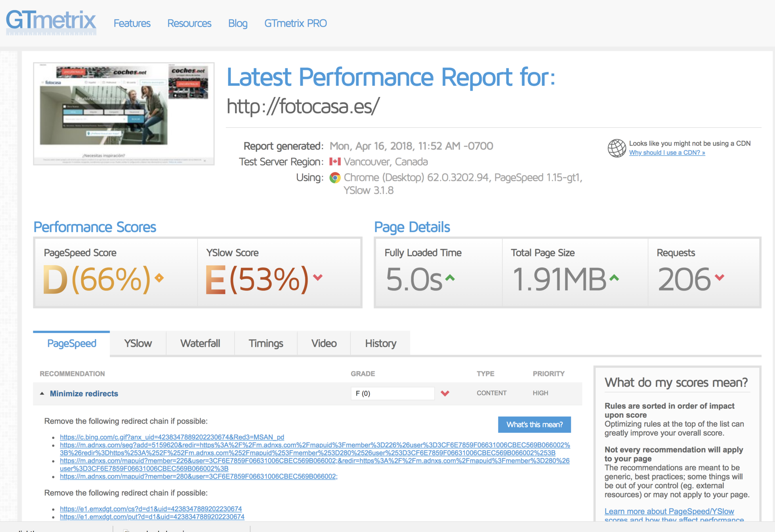Viewport: 775px width, 532px height.
Task: Click the red down arrow beside YSlow score
Action: 318,277
